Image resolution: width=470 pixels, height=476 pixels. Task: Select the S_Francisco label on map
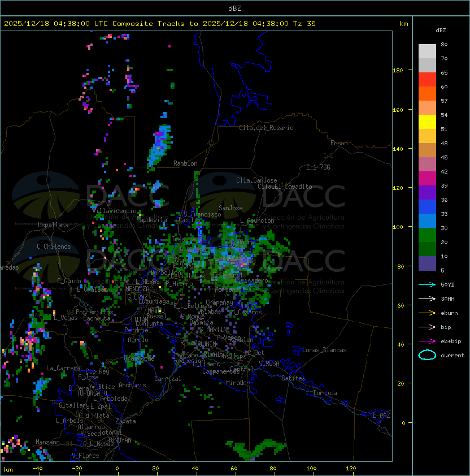(x=202, y=214)
